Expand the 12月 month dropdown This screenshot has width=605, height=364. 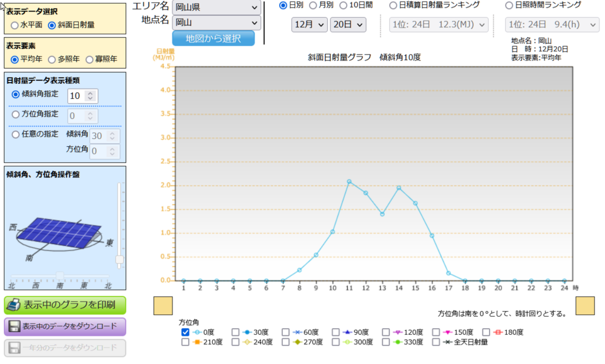[309, 25]
